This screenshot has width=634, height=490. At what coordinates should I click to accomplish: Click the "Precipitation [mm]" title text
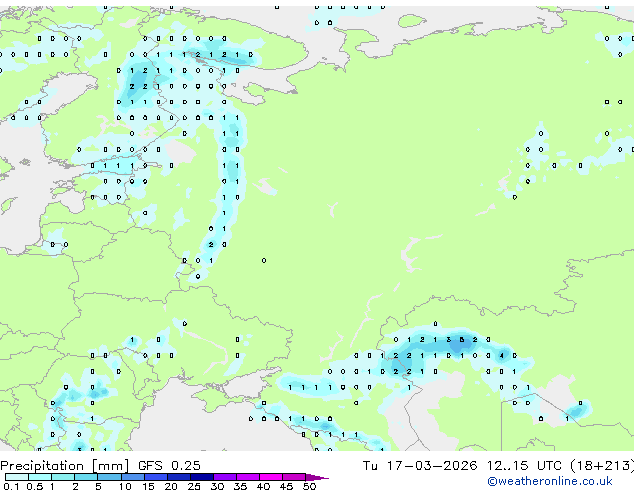click(65, 466)
